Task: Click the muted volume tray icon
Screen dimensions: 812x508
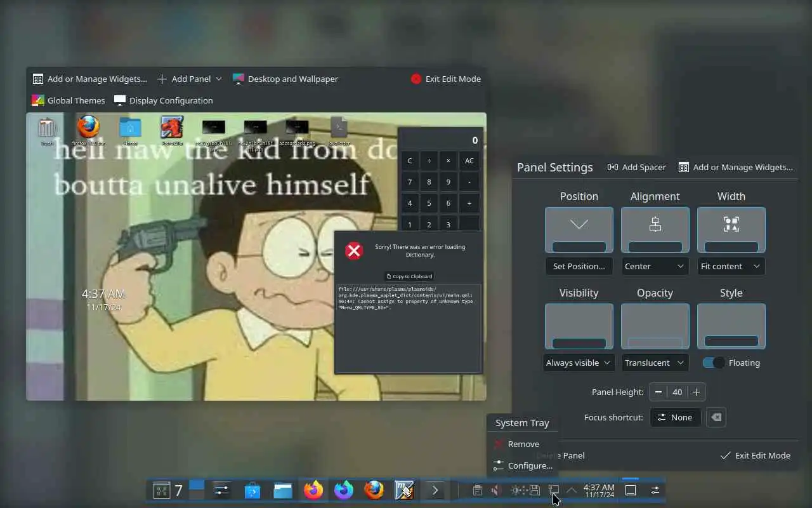Action: tap(497, 490)
